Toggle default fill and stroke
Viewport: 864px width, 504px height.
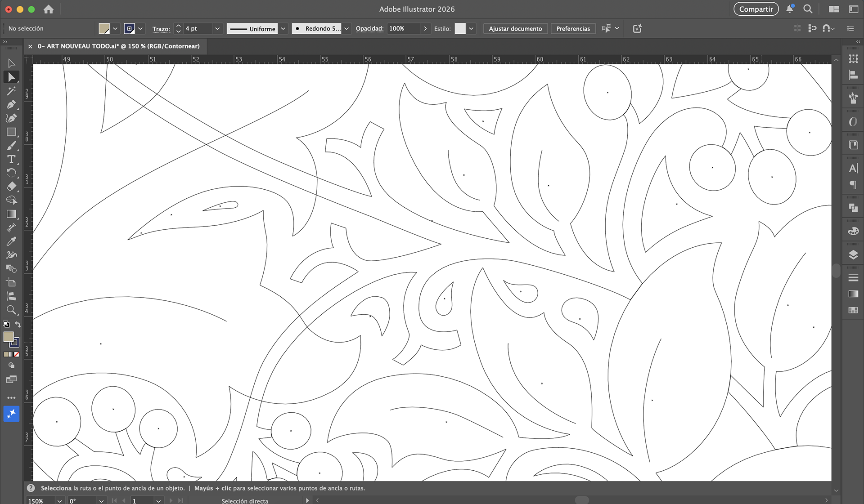6,324
